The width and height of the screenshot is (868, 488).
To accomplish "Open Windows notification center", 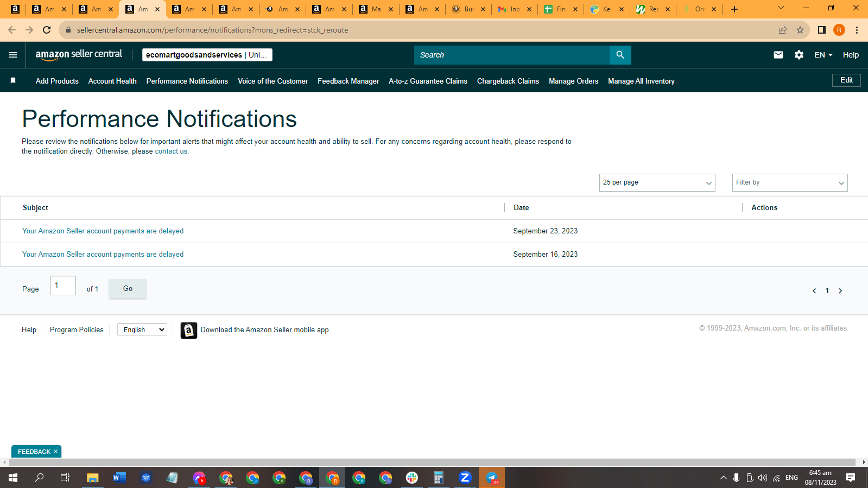I will [851, 478].
